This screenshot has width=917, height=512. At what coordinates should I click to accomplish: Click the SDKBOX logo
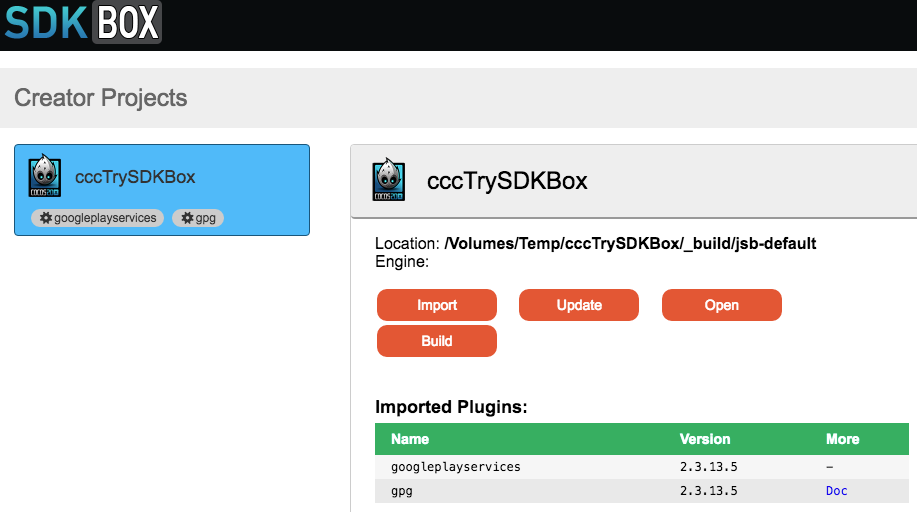[82, 22]
